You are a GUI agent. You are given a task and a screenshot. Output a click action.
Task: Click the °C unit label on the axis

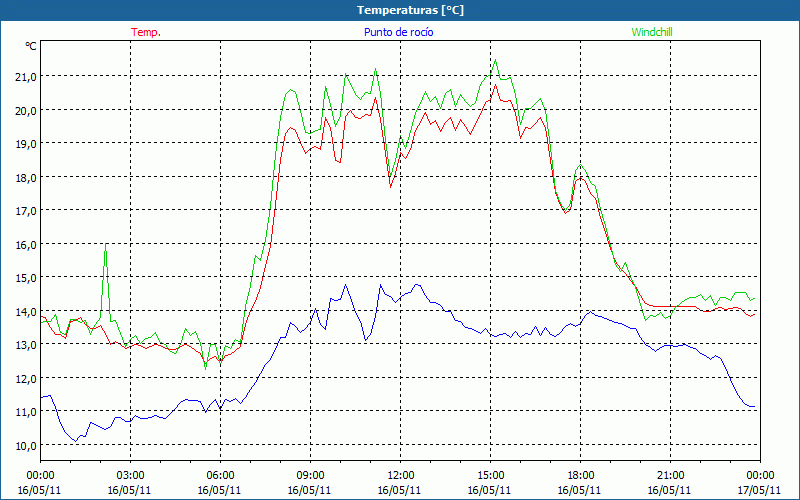(31, 46)
